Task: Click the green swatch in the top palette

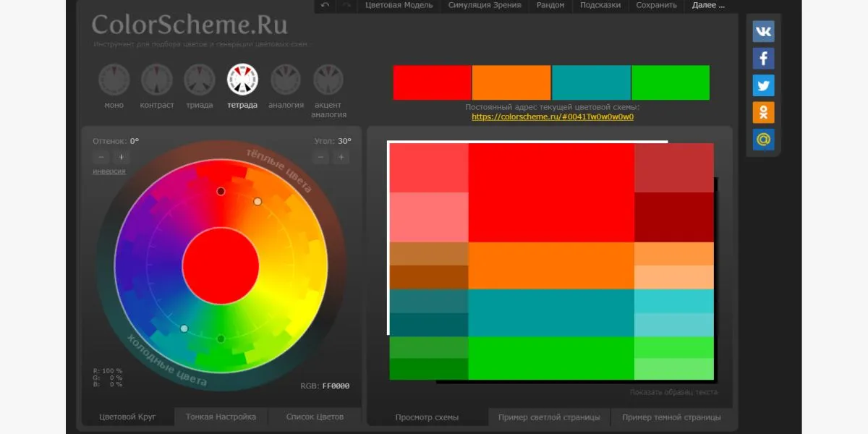Action: (x=671, y=82)
